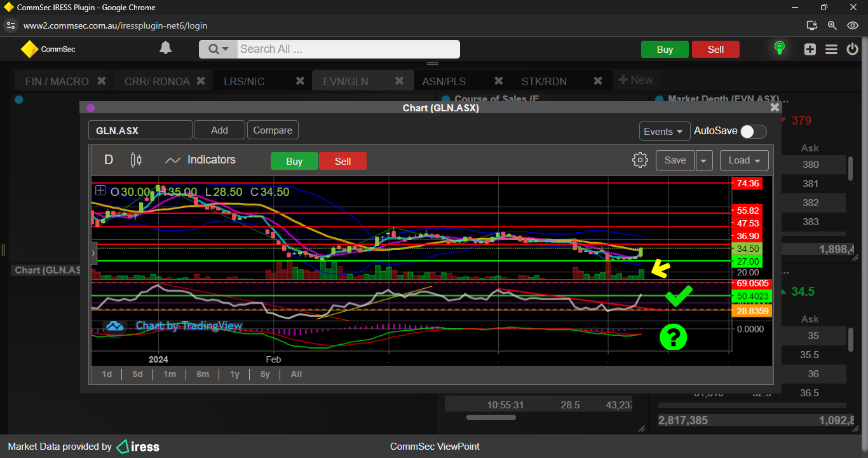Click the Compare button
Image resolution: width=868 pixels, height=458 pixels.
(x=273, y=130)
